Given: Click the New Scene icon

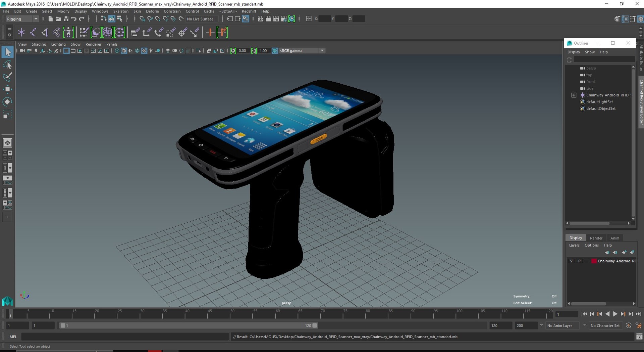Looking at the screenshot, I should (50, 19).
